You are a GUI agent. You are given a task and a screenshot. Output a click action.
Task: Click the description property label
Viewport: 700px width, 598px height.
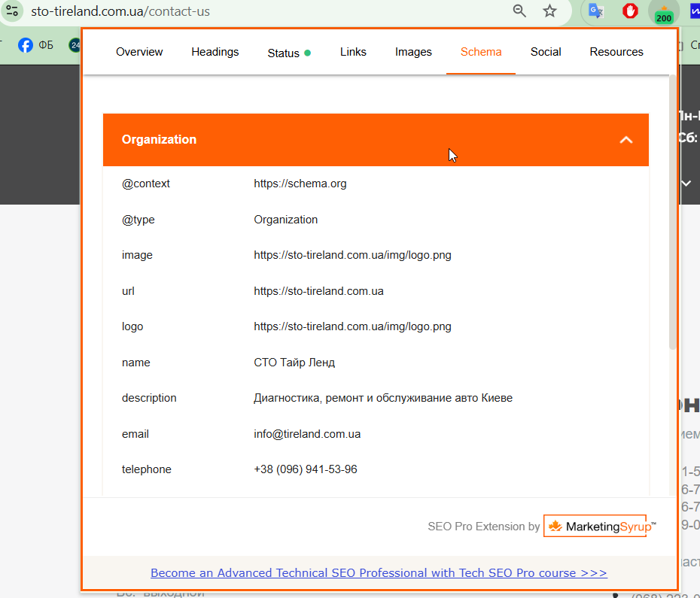point(149,398)
